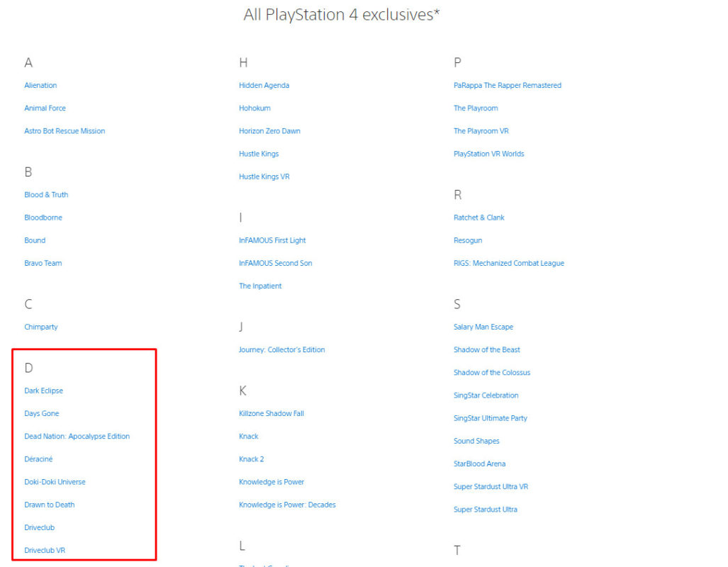This screenshot has width=728, height=567.
Task: Open Knowledge is Power: Decades link
Action: pos(287,505)
